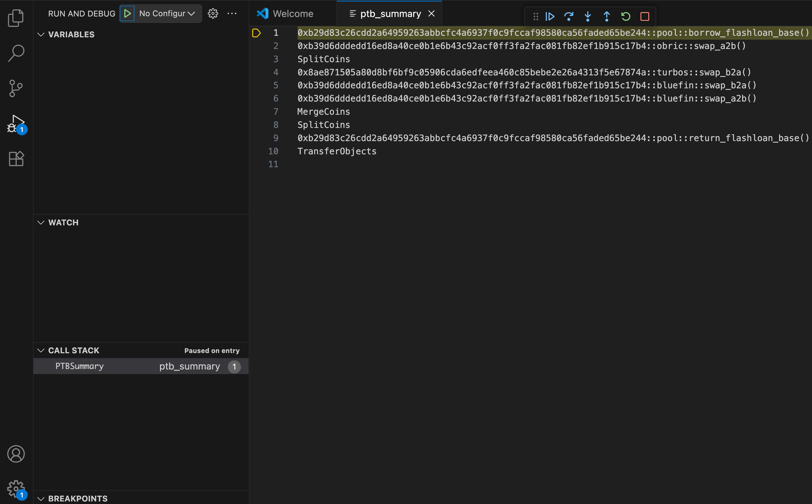Click the Step Out debug icon
Screen dimensions: 812x504
pyautogui.click(x=607, y=17)
